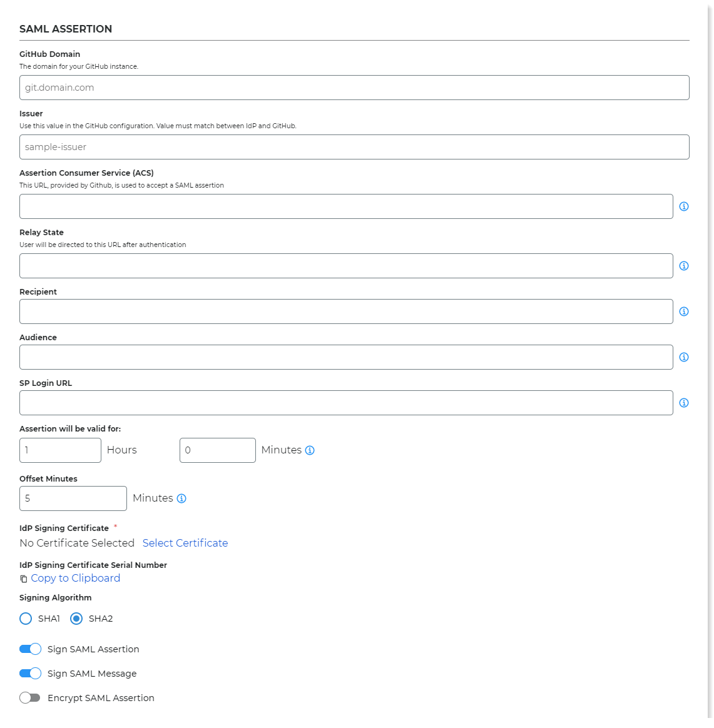Viewport: 714px width, 728px height.
Task: Select the SHA2 radio button
Action: pos(76,618)
